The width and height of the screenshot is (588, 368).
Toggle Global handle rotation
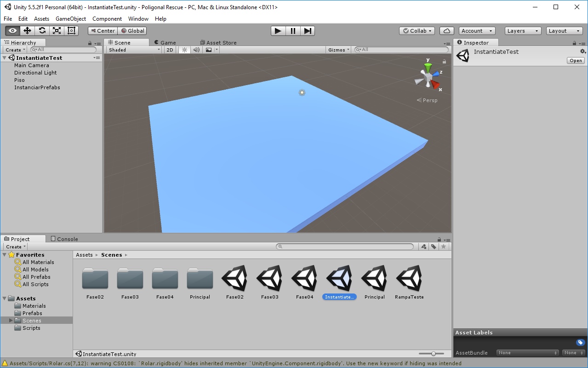(x=132, y=31)
